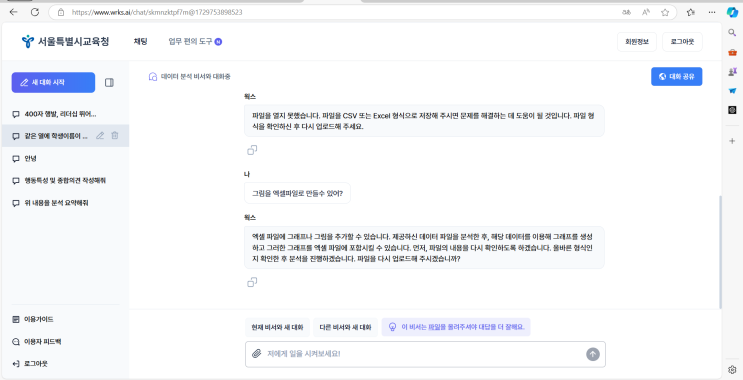The height and width of the screenshot is (380, 743).
Task: Open the toolbox icon in the Edge sidebar
Action: tap(732, 52)
